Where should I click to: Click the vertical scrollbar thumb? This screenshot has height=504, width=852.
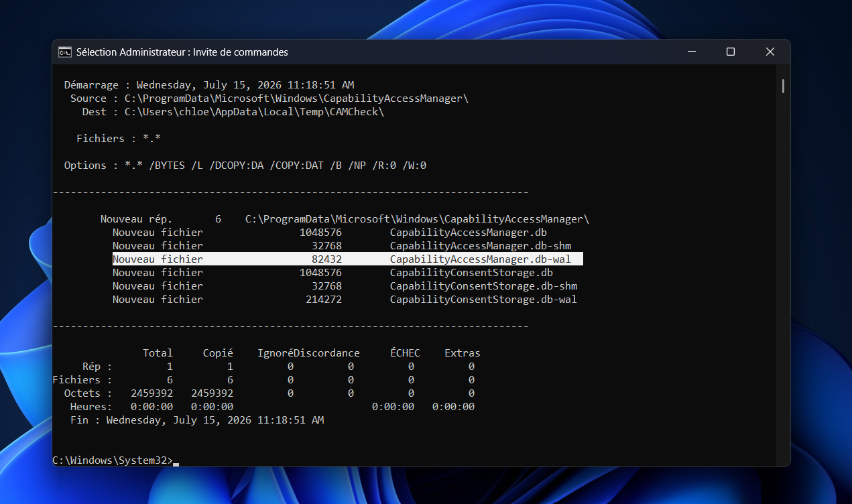783,86
